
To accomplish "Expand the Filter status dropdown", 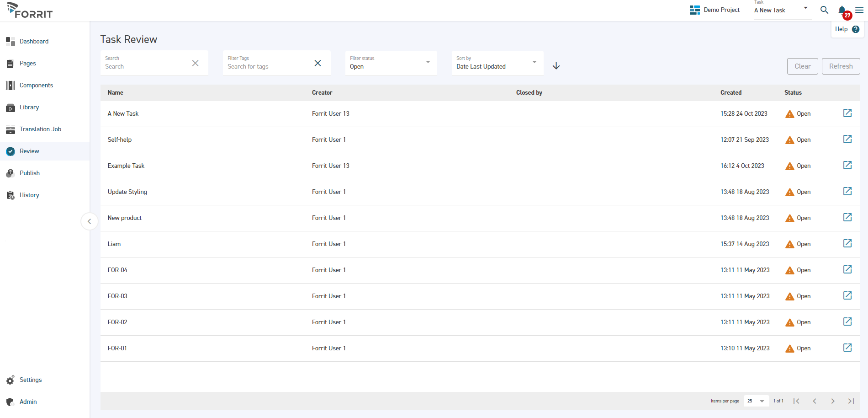I will (x=428, y=62).
